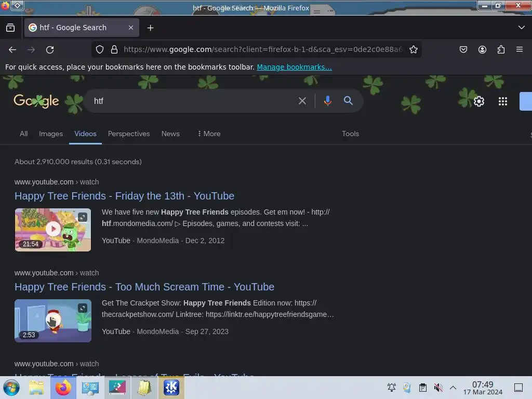The height and width of the screenshot is (399, 532).
Task: Play the Too Much Scream Time thumbnail
Action: (53, 320)
